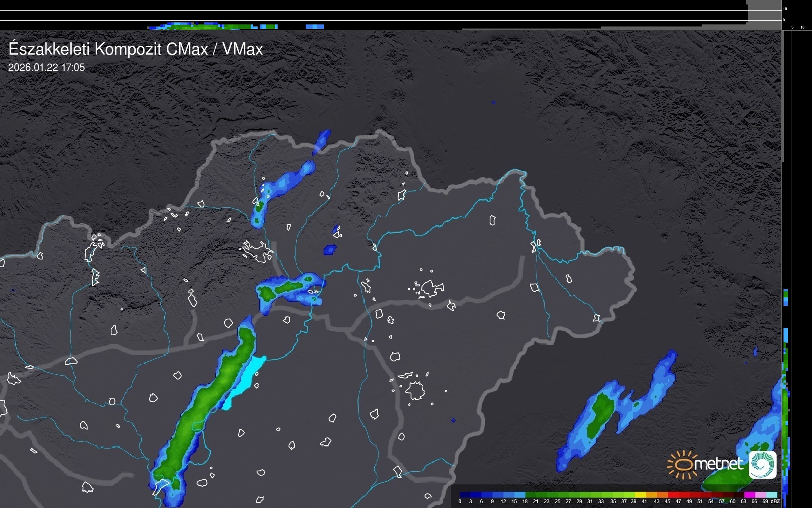Pick the magenta 63 dBZ legend swatch
Image resolution: width=812 pixels, height=508 pixels.
(749, 495)
